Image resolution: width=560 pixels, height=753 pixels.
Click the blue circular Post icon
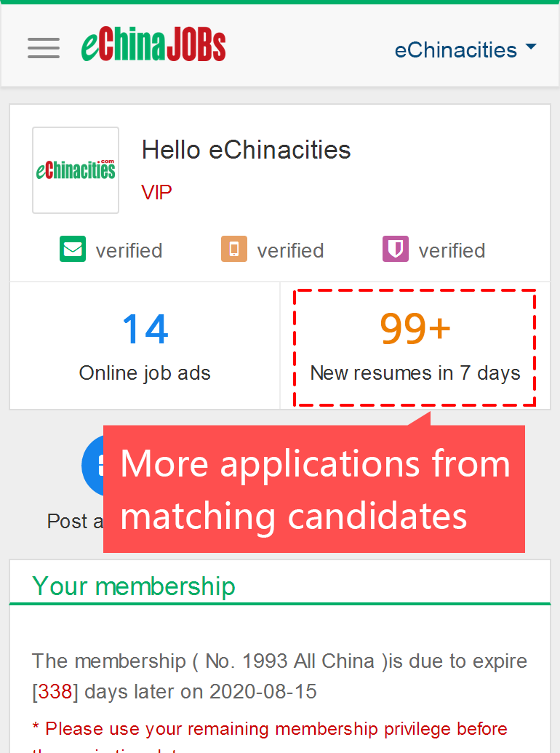pos(93,466)
